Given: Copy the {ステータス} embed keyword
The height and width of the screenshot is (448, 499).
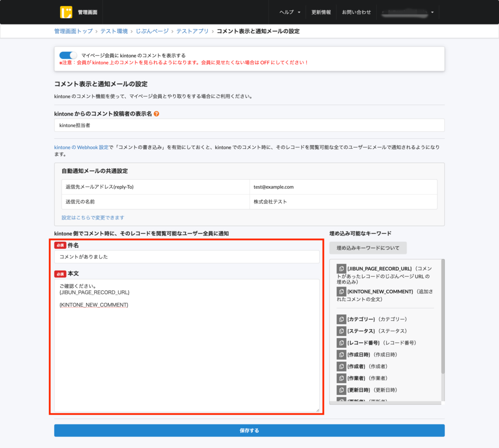Looking at the screenshot, I should [x=341, y=331].
